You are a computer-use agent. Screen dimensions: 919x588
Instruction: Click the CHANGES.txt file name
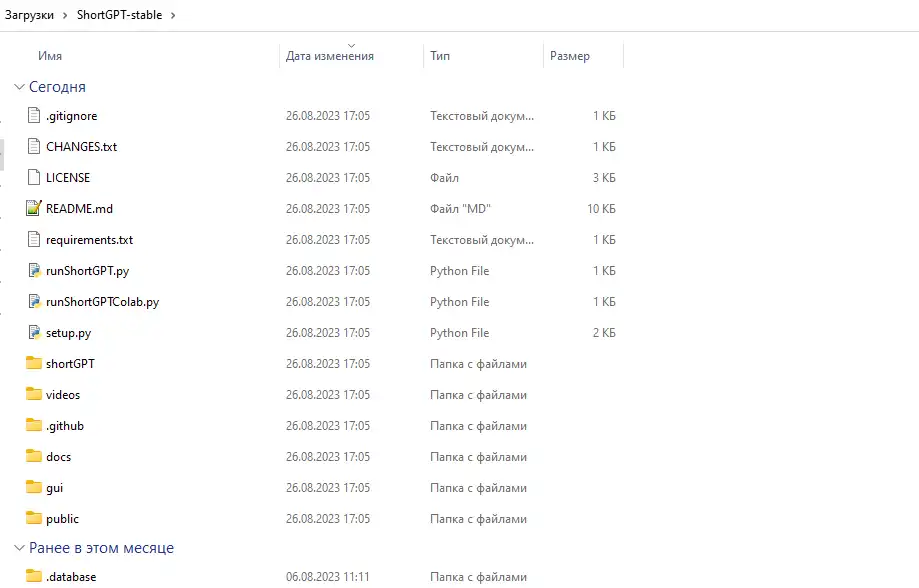coord(81,147)
